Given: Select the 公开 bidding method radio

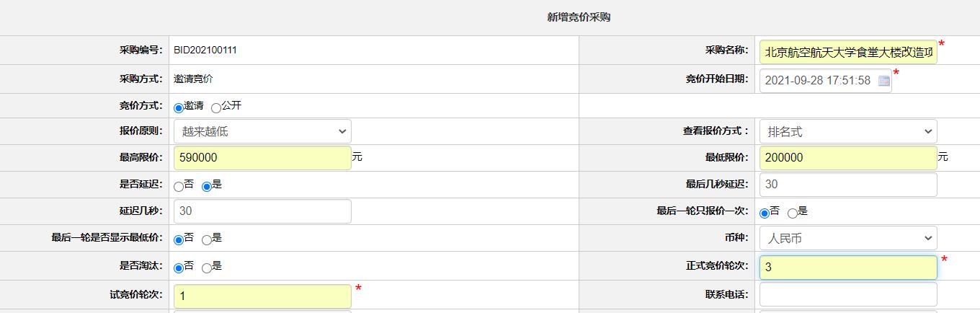Looking at the screenshot, I should point(216,107).
